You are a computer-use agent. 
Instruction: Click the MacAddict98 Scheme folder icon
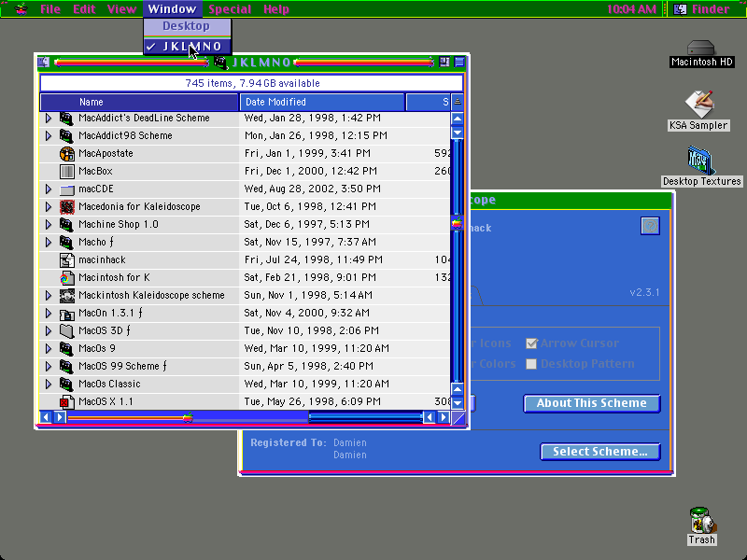pos(66,135)
